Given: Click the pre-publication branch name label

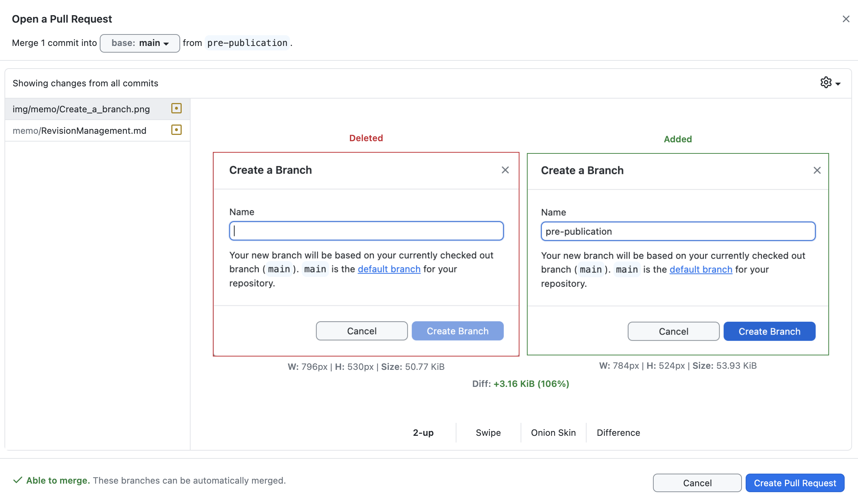Looking at the screenshot, I should click(247, 43).
